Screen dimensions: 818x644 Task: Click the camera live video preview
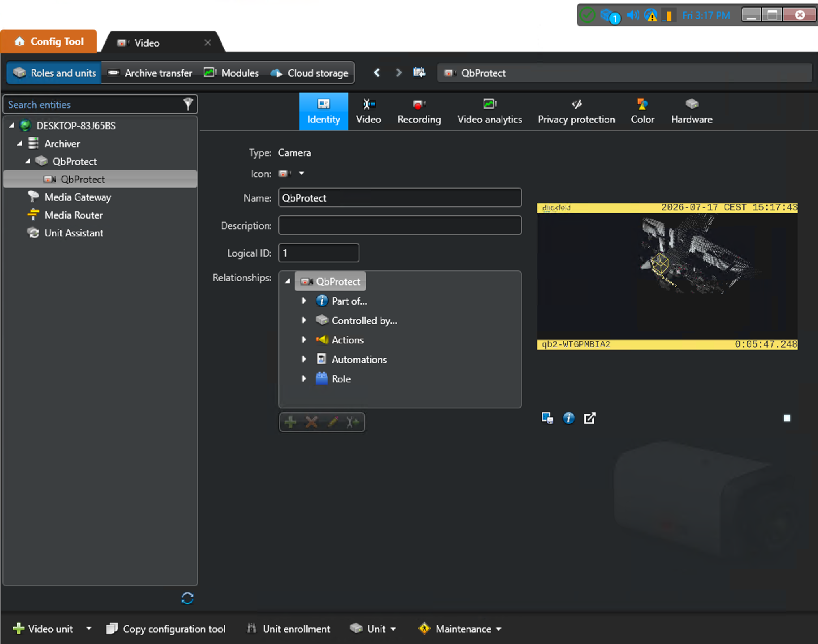[667, 276]
